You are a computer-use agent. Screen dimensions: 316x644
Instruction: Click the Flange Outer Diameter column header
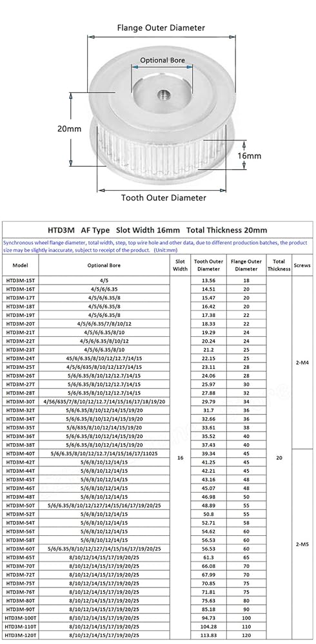pos(246,265)
